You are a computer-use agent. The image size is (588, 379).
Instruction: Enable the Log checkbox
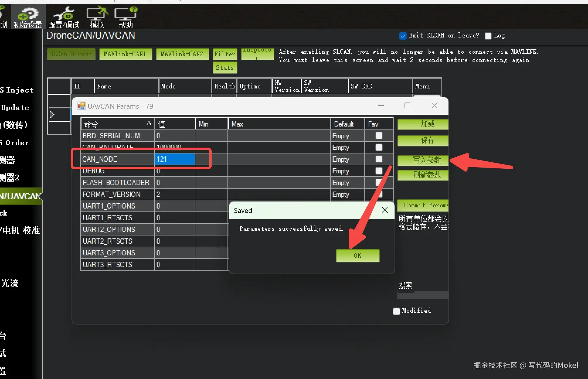(x=488, y=36)
